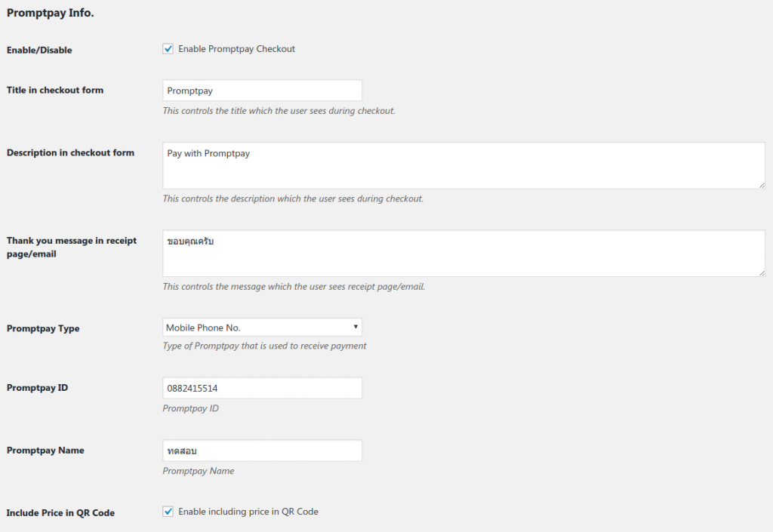Click the Thank you message resize handle
The image size is (773, 532).
(x=762, y=273)
